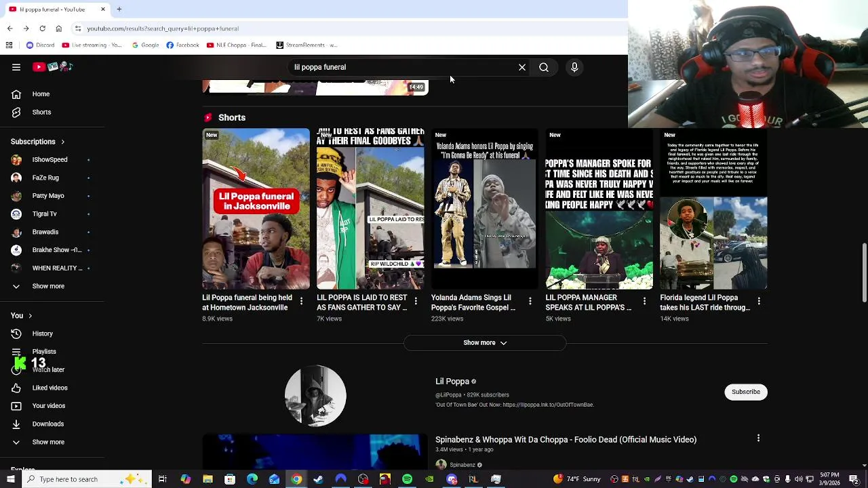Open the browser home page button
868x488 pixels.
coord(58,28)
